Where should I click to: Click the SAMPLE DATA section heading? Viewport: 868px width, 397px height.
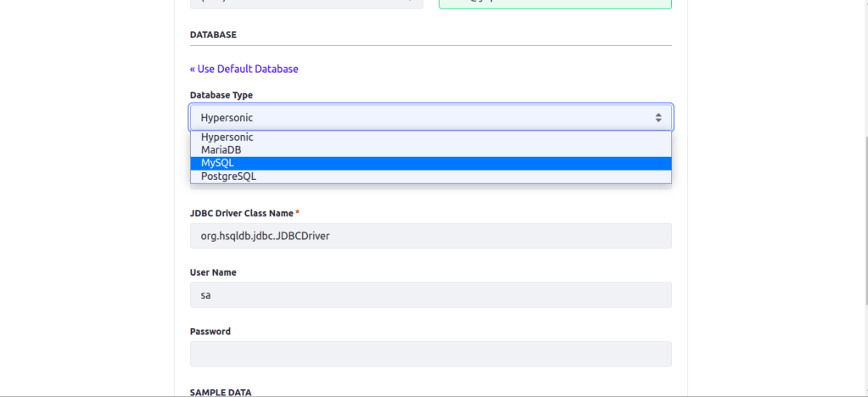(x=221, y=392)
